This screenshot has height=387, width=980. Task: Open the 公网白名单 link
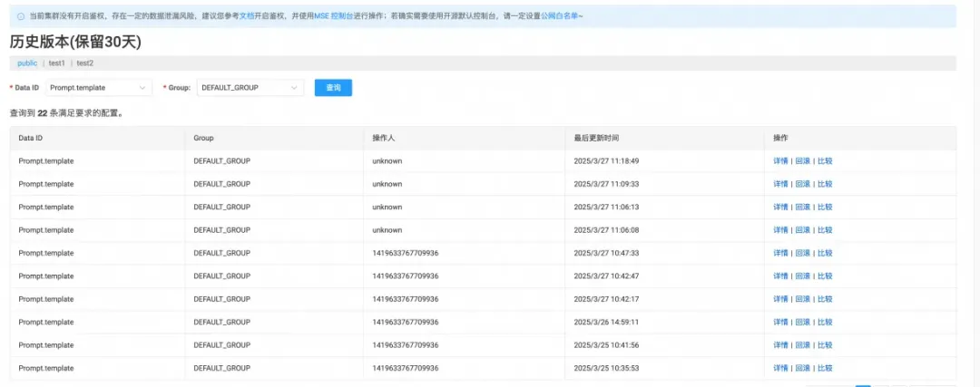[559, 15]
